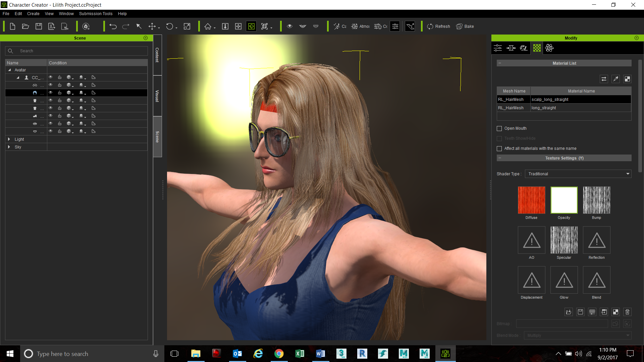Click the lips mouth icon in toolbar
The width and height of the screenshot is (644, 362).
[x=303, y=26]
